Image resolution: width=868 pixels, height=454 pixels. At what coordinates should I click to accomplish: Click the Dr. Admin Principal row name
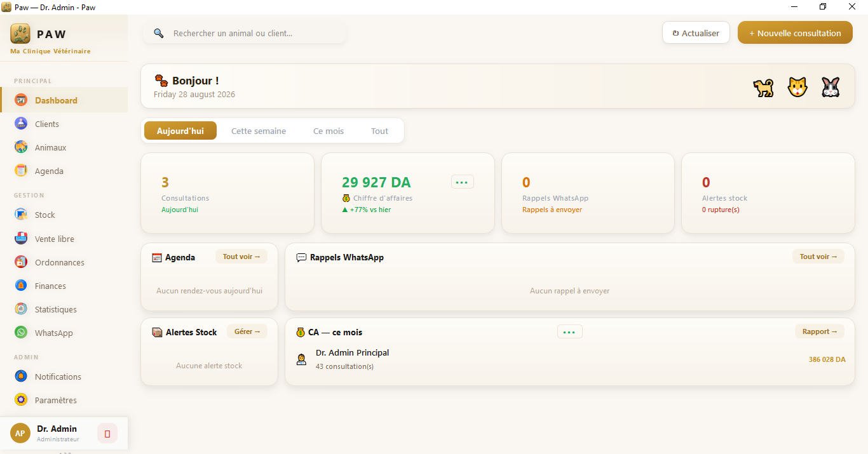(352, 352)
